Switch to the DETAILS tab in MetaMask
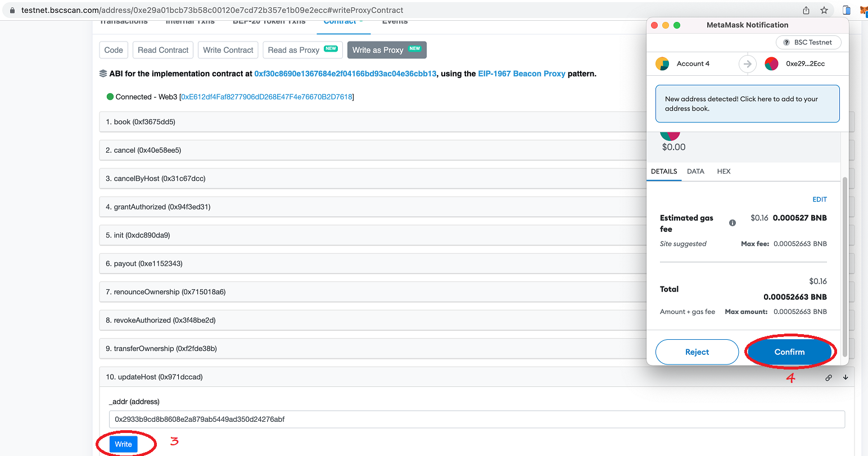Viewport: 868px width, 456px height. [x=664, y=171]
